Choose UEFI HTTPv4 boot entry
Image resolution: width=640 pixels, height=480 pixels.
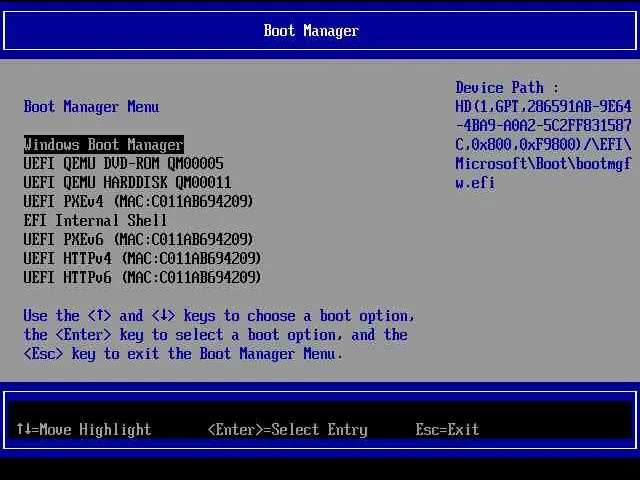click(x=142, y=258)
